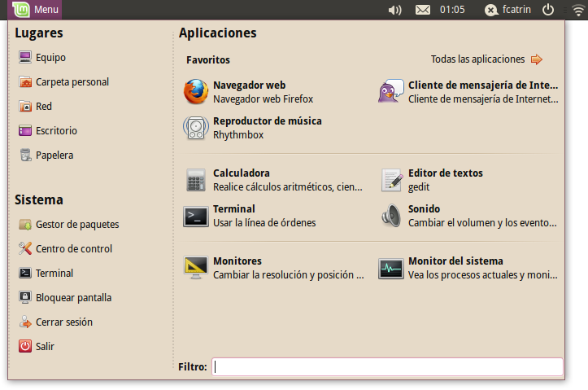The width and height of the screenshot is (588, 390).
Task: Click the Papelera label text
Action: pos(54,155)
